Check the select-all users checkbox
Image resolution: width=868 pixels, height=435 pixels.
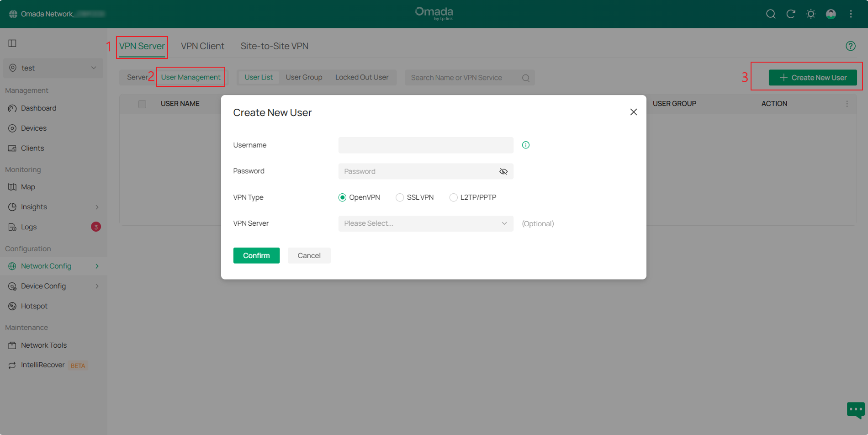click(142, 104)
